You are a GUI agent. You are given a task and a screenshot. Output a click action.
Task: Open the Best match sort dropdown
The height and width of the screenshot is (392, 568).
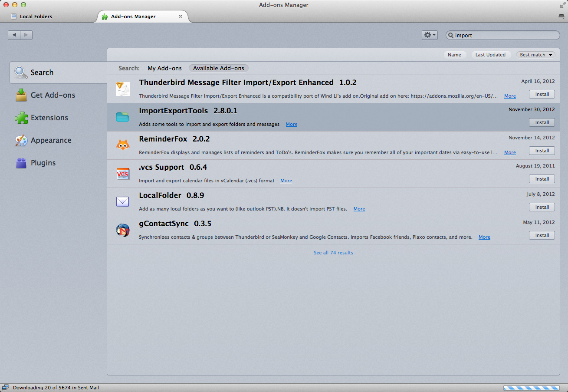pos(536,55)
